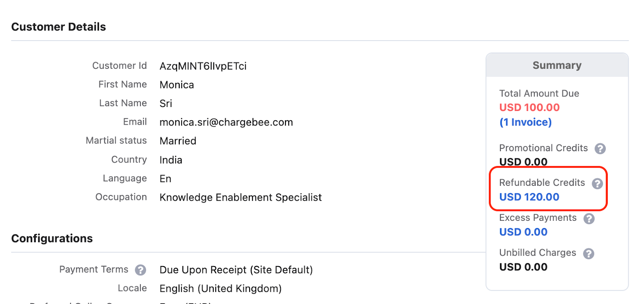Click the Summary panel header
This screenshot has width=644, height=304.
pos(557,65)
